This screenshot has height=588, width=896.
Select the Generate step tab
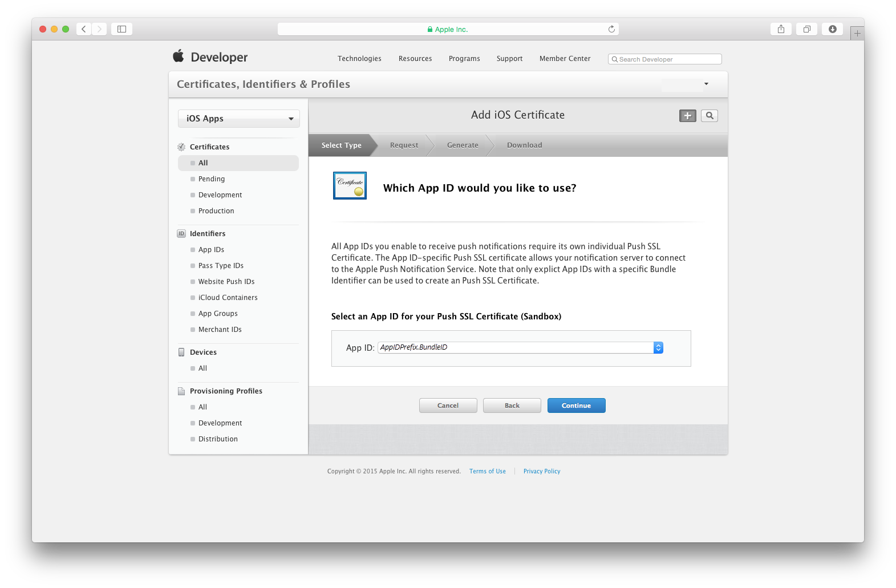pos(463,145)
